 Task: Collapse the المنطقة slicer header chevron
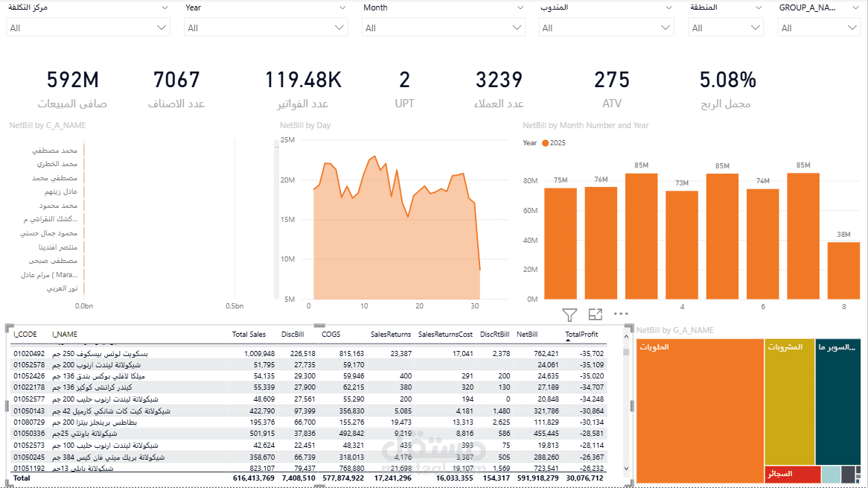click(759, 7)
